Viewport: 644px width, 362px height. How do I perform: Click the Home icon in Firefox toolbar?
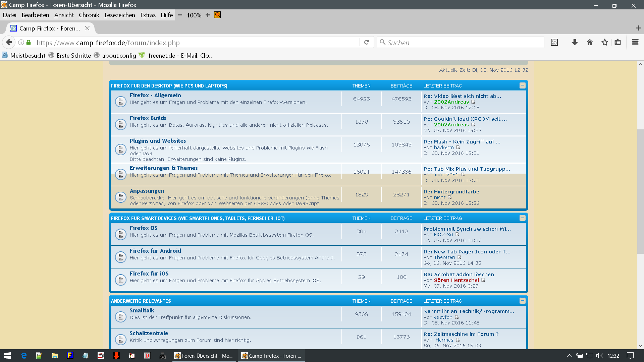tap(590, 42)
